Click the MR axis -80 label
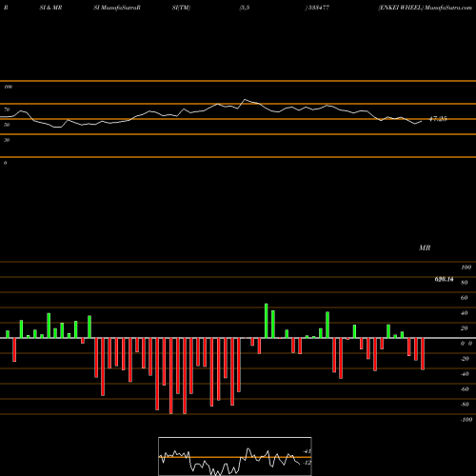This screenshot has width=476, height=476. 465,405
